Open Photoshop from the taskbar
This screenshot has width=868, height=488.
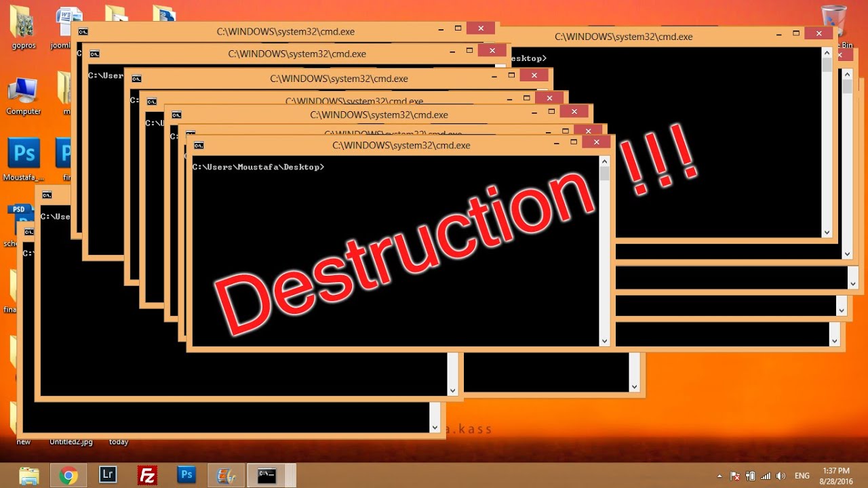pyautogui.click(x=186, y=474)
